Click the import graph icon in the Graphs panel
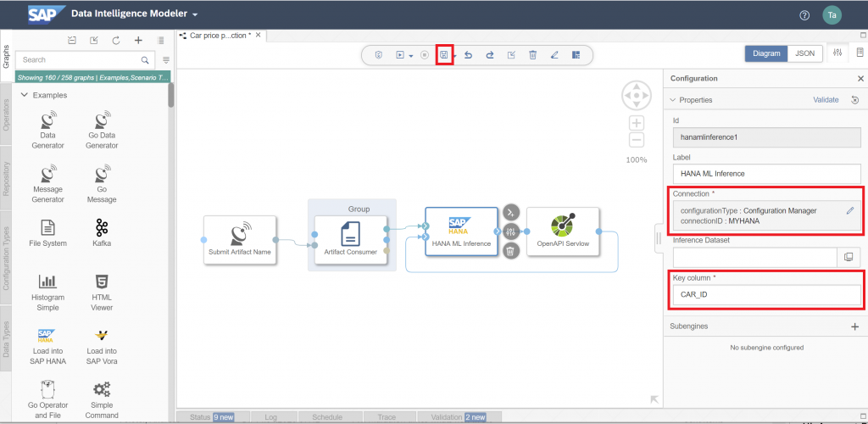 tap(72, 41)
